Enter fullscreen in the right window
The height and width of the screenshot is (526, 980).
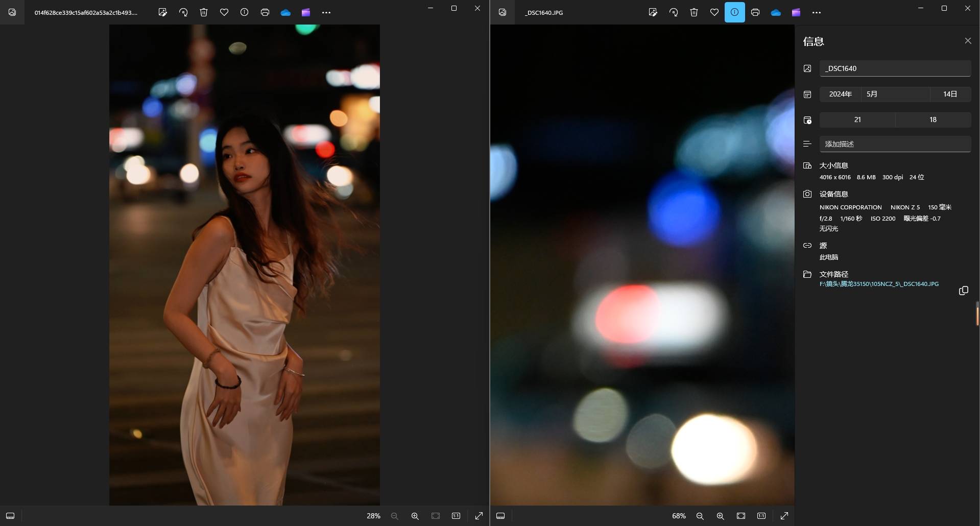tap(784, 516)
